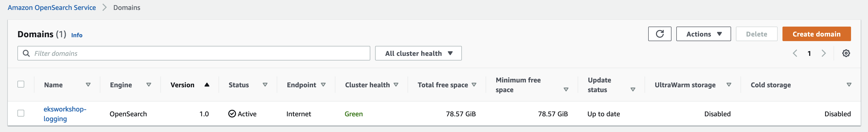Go to next page arrow
The height and width of the screenshot is (132, 868).
[823, 53]
